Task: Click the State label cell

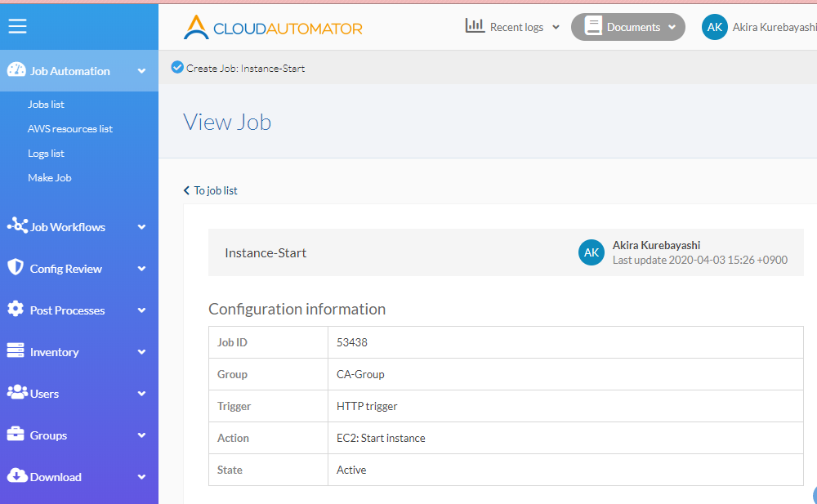Action: click(x=268, y=470)
